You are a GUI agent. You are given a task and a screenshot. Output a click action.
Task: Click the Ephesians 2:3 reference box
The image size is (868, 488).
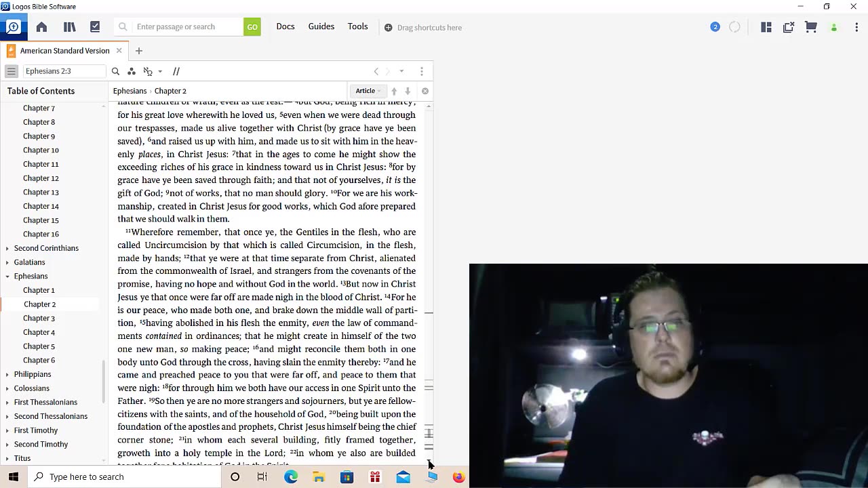(64, 71)
